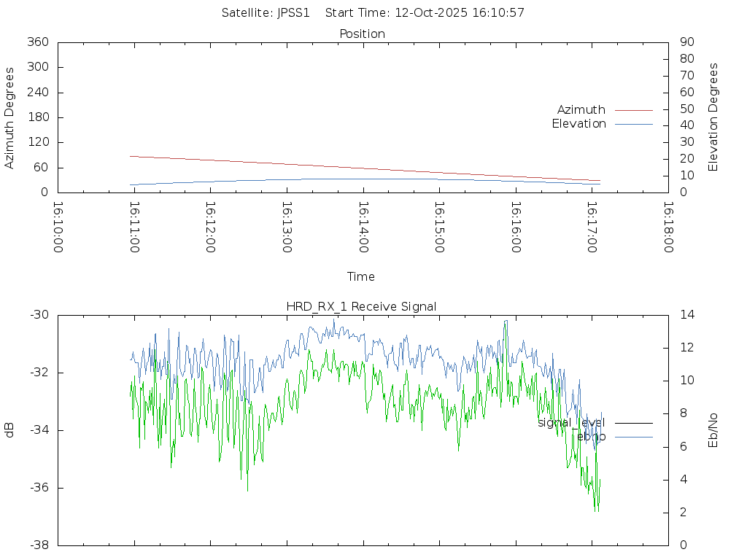Click the Azimuth Degrees y-axis label
Viewport: 747px width, 560px height.
click(x=10, y=117)
